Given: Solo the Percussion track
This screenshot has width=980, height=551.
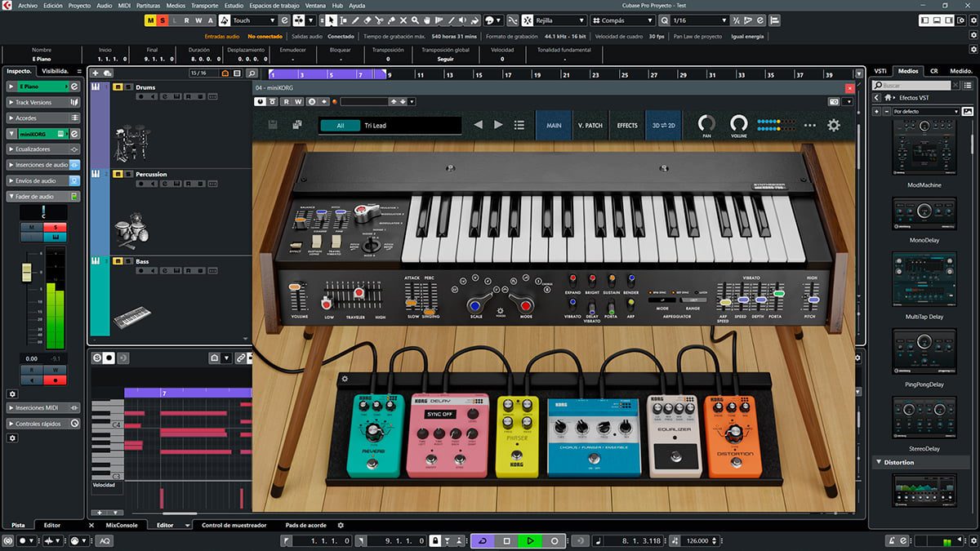Looking at the screenshot, I should (128, 174).
